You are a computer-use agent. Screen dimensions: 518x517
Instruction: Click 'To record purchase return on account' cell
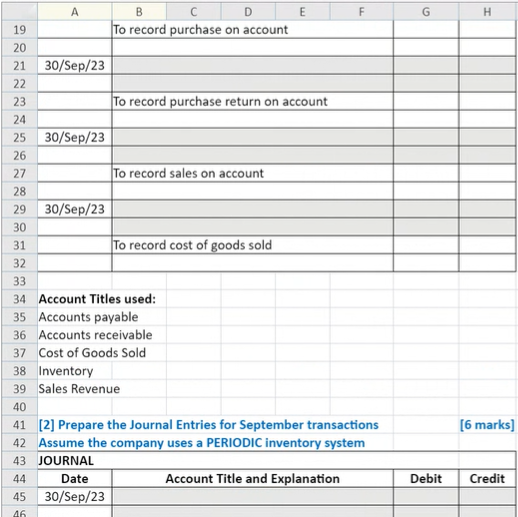point(252,101)
